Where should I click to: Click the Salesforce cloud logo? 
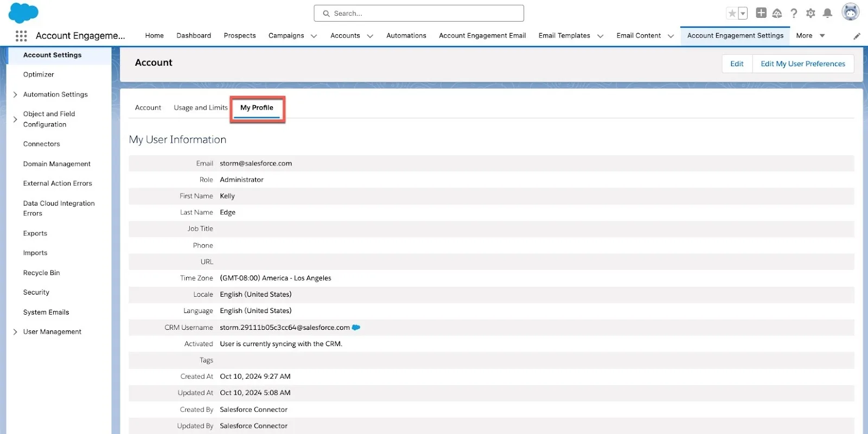23,12
